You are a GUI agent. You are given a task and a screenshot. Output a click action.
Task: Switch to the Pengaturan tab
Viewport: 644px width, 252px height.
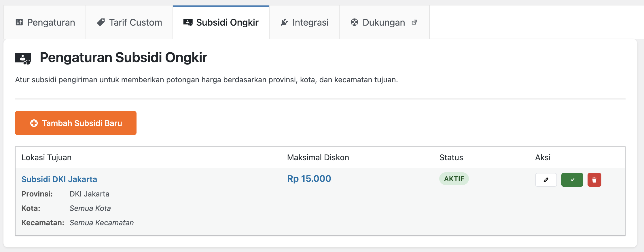(51, 22)
